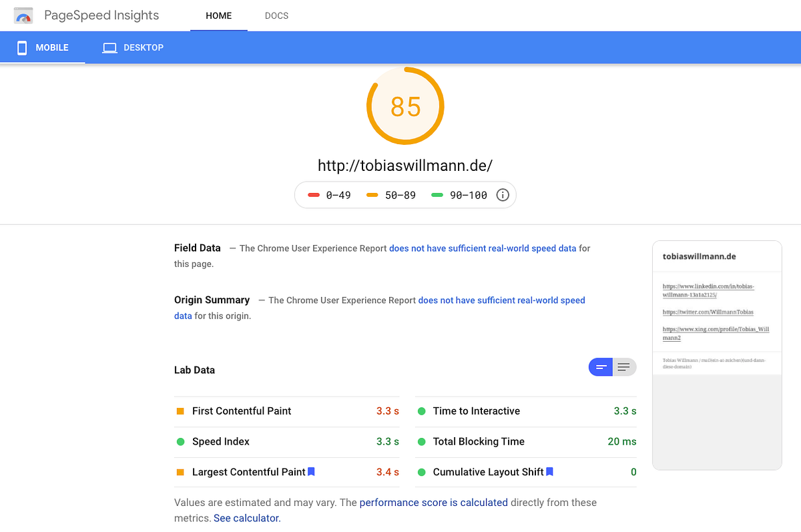
Task: Click the red 0–49 legend marker
Action: tap(313, 196)
